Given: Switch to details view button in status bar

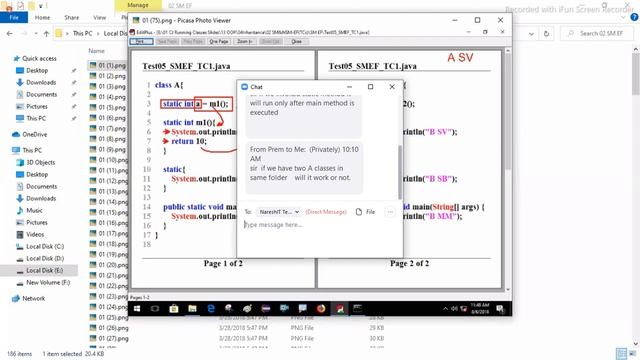Looking at the screenshot, I should click(x=622, y=354).
